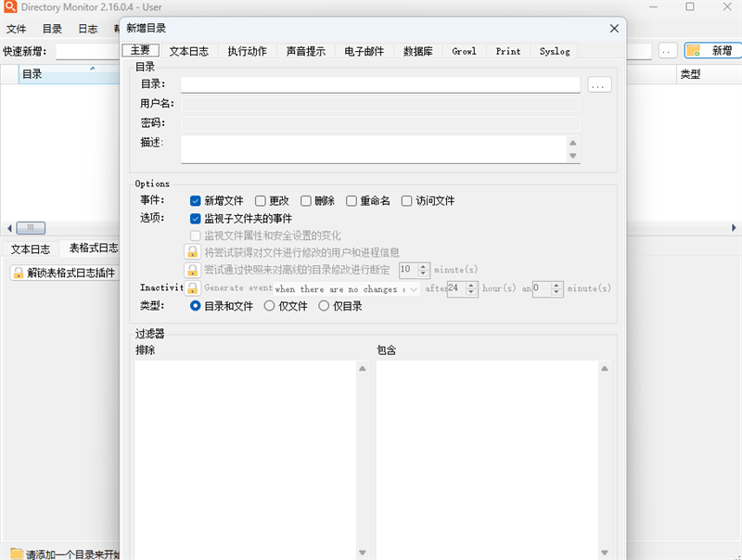742x560 pixels.
Task: Click the folder icon on the 新增 toolbar button
Action: coord(691,51)
